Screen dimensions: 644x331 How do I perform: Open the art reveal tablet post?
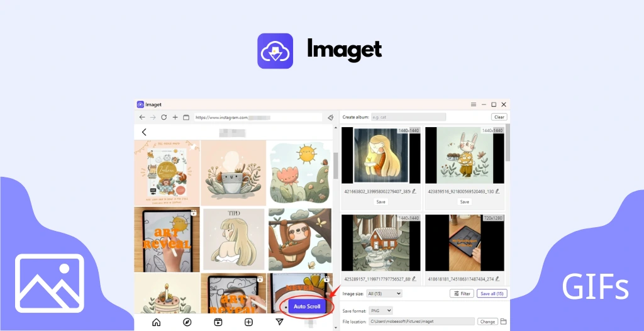[167, 239]
